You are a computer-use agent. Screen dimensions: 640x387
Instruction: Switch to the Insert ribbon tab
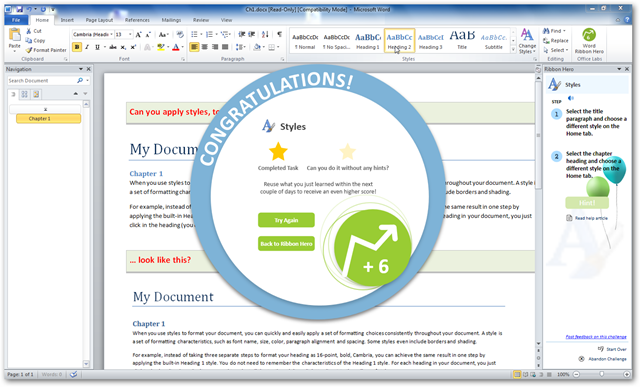(x=67, y=20)
